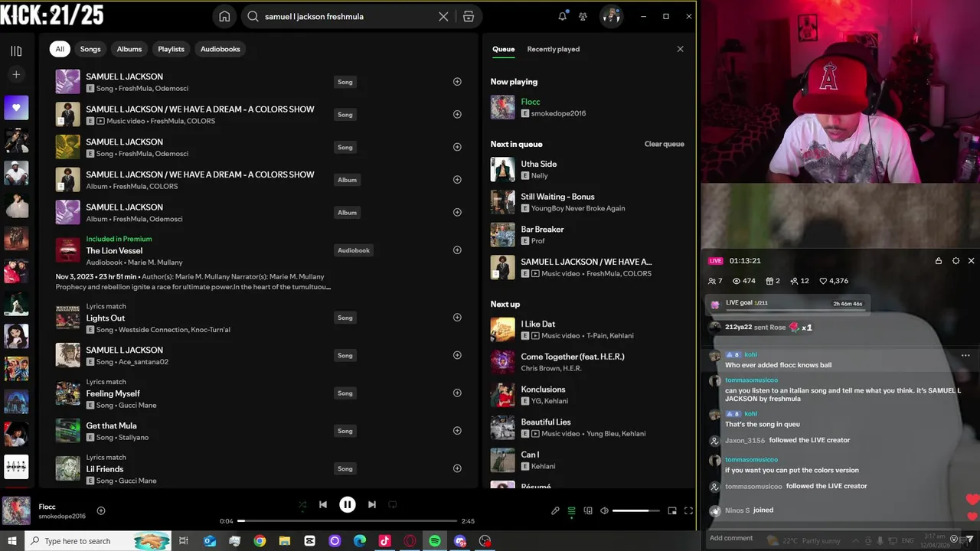This screenshot has width=980, height=551.
Task: Open the emoji icon beside Add comment
Action: click(954, 539)
